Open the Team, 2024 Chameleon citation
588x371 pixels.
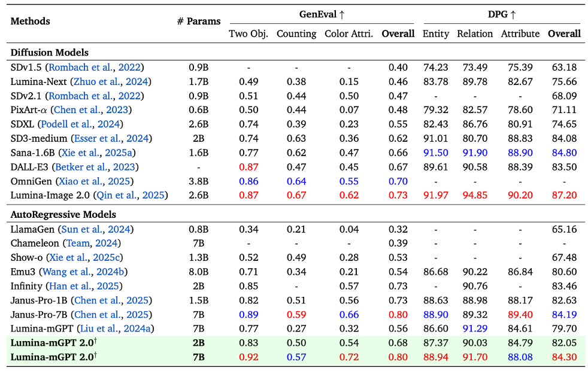point(92,243)
